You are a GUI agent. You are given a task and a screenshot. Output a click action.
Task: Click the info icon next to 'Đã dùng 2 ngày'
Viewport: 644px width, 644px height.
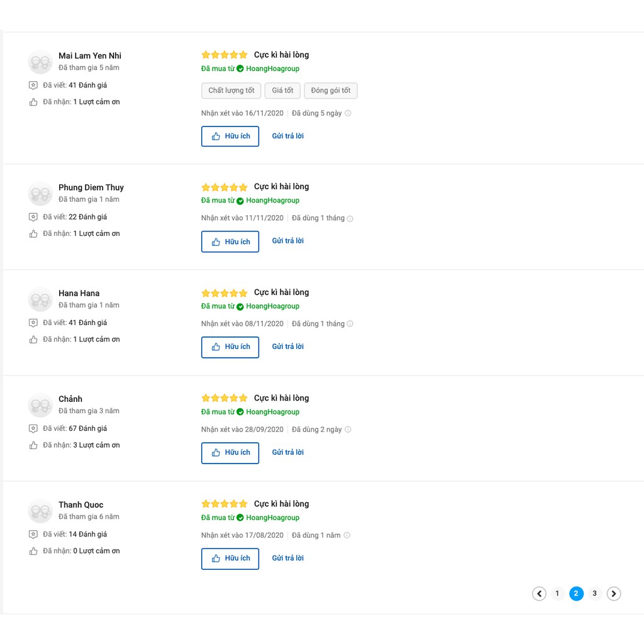click(x=348, y=430)
